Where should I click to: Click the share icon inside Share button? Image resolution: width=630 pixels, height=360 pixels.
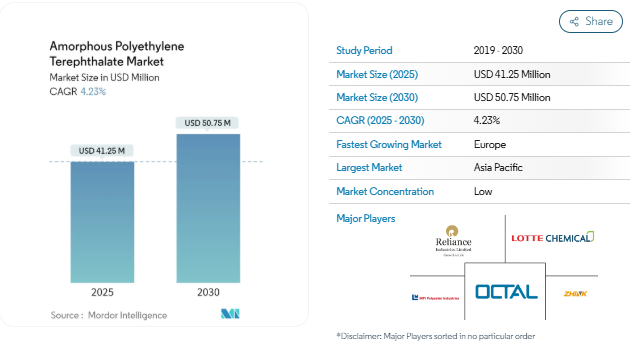[574, 22]
